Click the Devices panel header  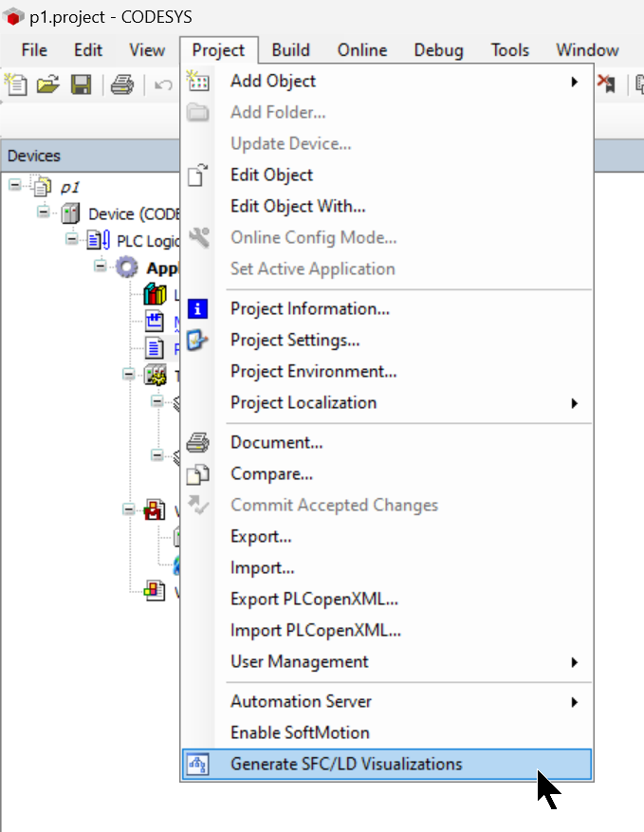pos(90,156)
